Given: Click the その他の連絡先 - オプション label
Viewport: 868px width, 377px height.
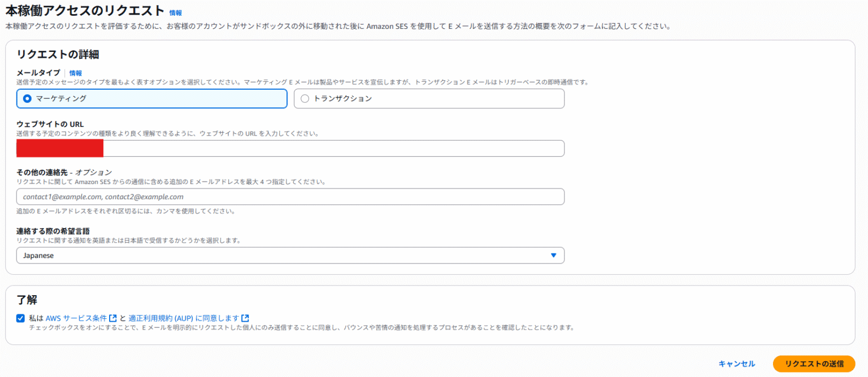Looking at the screenshot, I should pyautogui.click(x=64, y=172).
